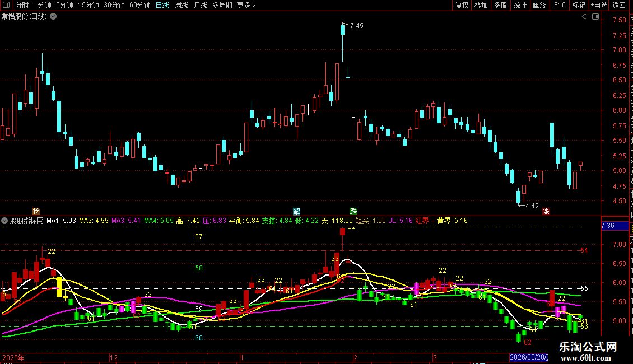633x364 pixels.
Task: Open the 统计 statistics tool
Action: (519, 5)
